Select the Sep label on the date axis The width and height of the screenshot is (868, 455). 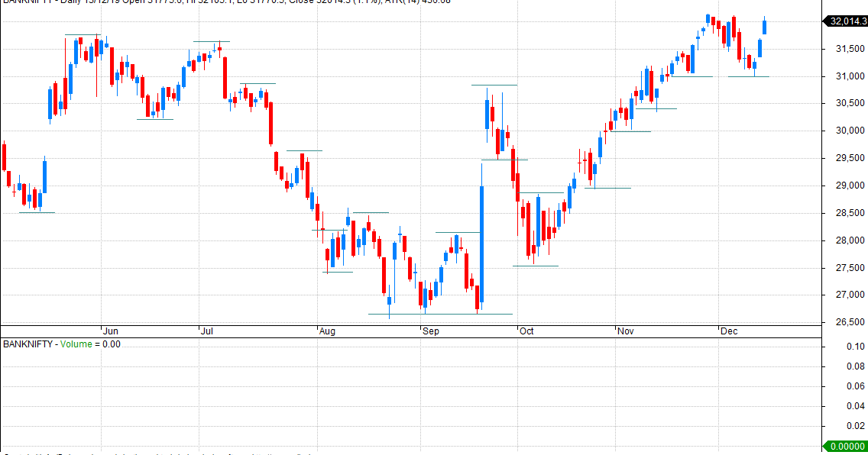430,331
